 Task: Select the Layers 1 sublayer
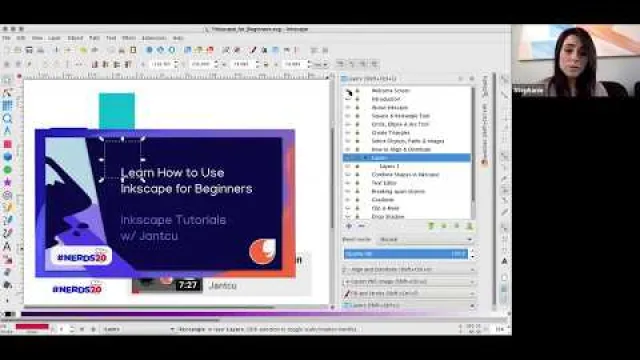(x=389, y=166)
